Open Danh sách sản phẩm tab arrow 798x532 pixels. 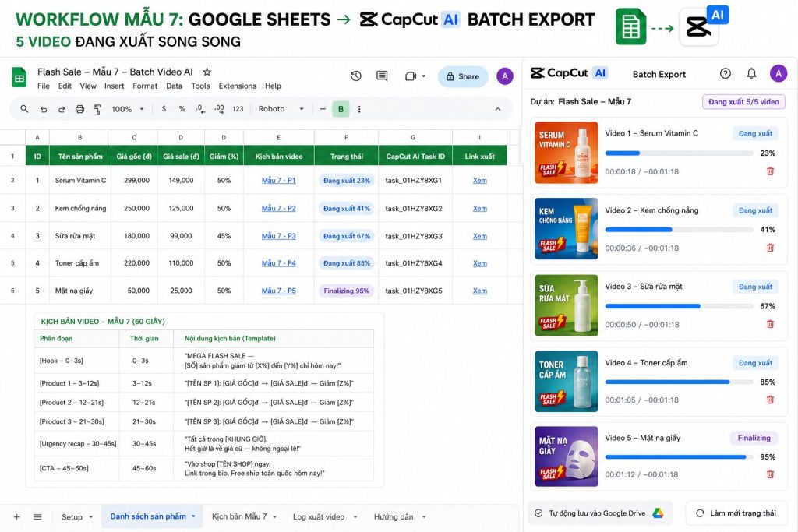click(x=193, y=516)
